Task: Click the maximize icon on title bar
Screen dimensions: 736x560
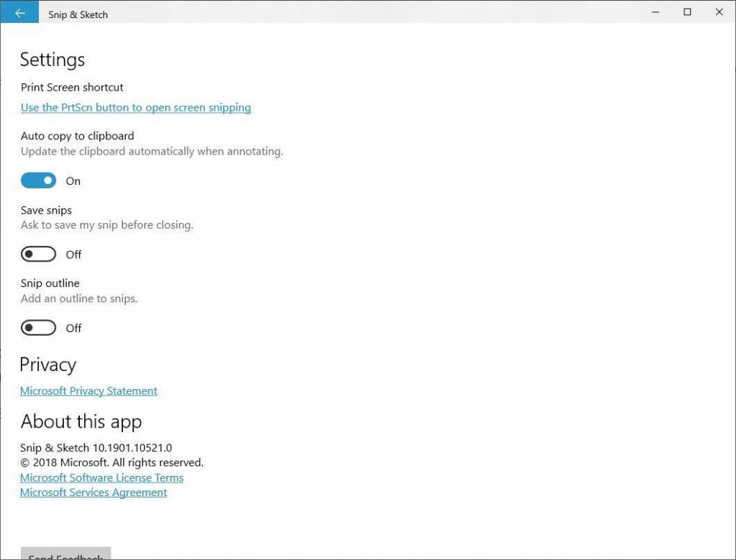Action: [x=686, y=12]
